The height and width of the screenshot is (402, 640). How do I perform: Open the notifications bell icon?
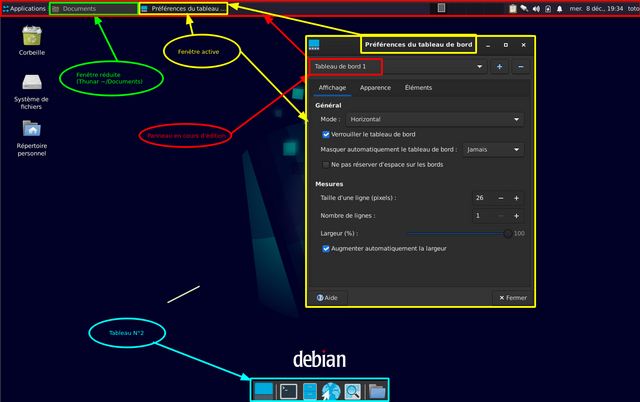tap(560, 9)
